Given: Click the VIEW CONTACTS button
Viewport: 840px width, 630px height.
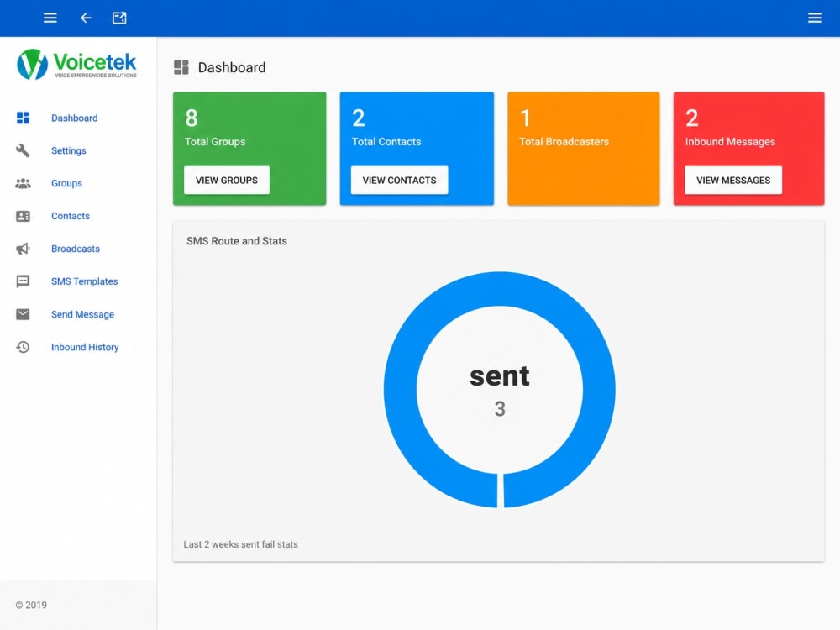Looking at the screenshot, I should coord(399,180).
